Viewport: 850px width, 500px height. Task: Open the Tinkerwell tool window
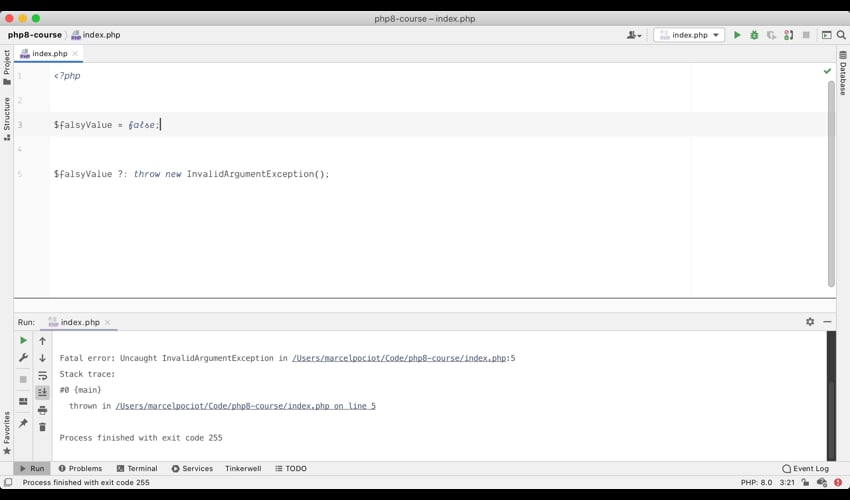click(x=243, y=468)
